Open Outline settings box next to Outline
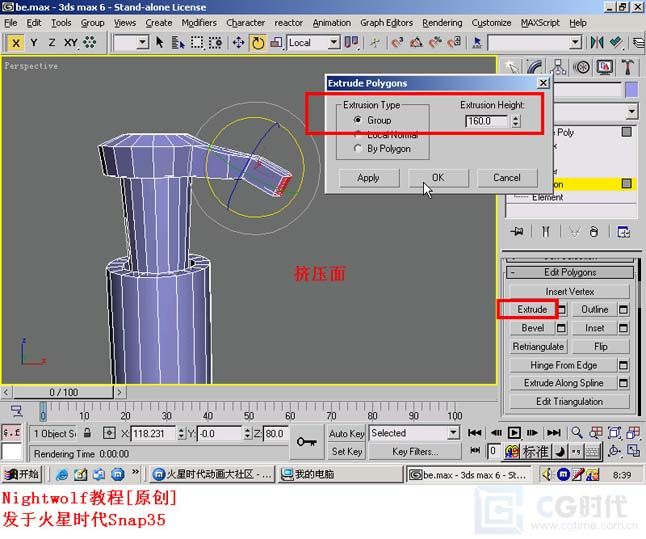This screenshot has height=539, width=646. (x=623, y=309)
